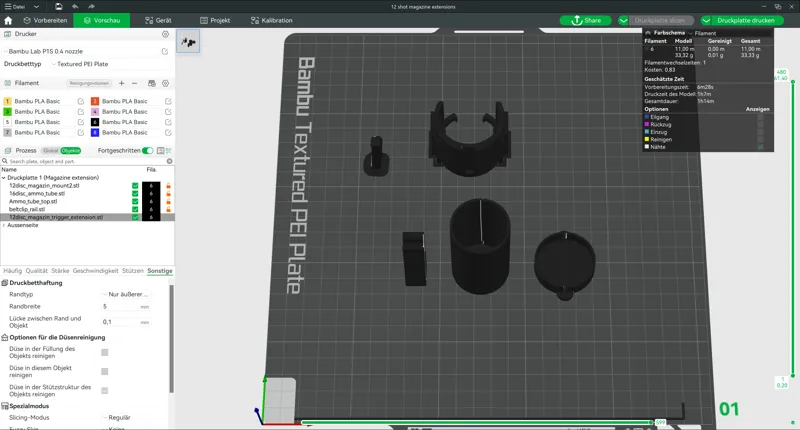This screenshot has height=430, width=800.
Task: Toggle the Fortgeschritten advanced mode switch
Action: pos(147,150)
